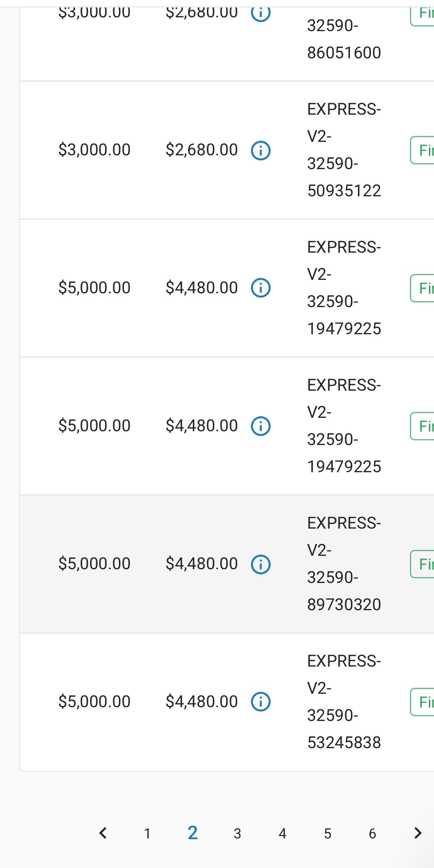434x868 pixels.
Task: Open page 6 in pagination
Action: (x=372, y=833)
